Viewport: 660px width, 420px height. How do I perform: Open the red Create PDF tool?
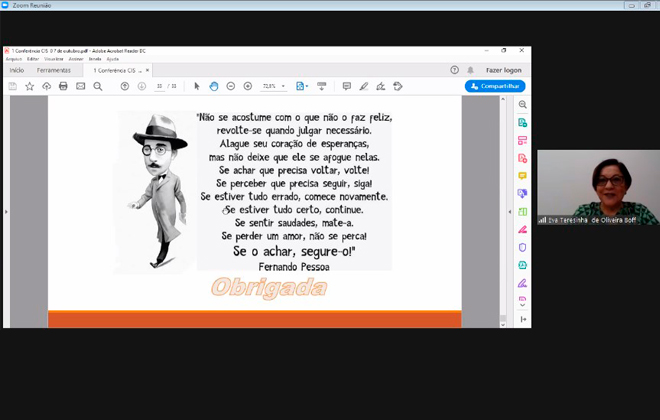click(522, 158)
